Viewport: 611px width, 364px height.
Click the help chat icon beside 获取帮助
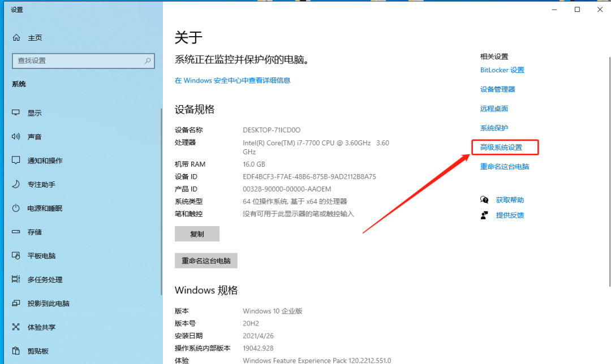pos(484,200)
